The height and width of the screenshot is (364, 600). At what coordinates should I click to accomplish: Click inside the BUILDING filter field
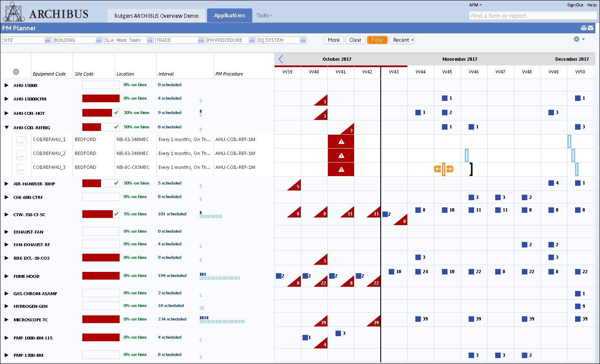[72, 40]
